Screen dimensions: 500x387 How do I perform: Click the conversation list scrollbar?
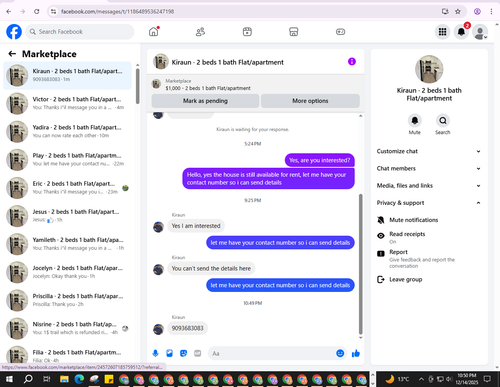point(137,86)
